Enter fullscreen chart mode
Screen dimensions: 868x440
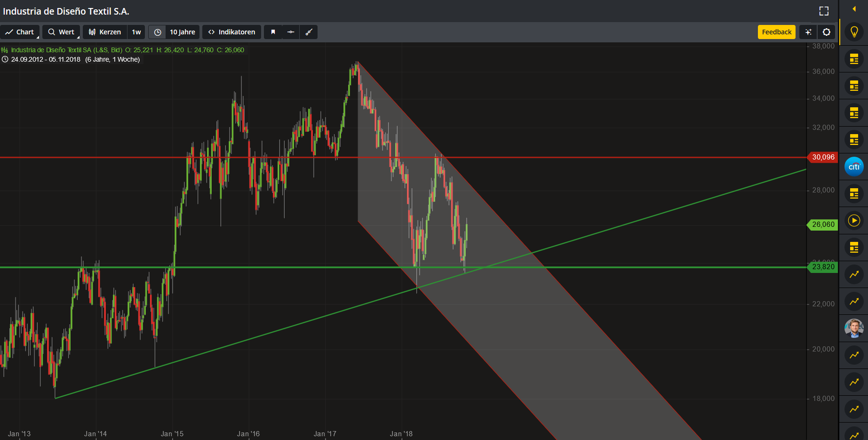pos(824,11)
